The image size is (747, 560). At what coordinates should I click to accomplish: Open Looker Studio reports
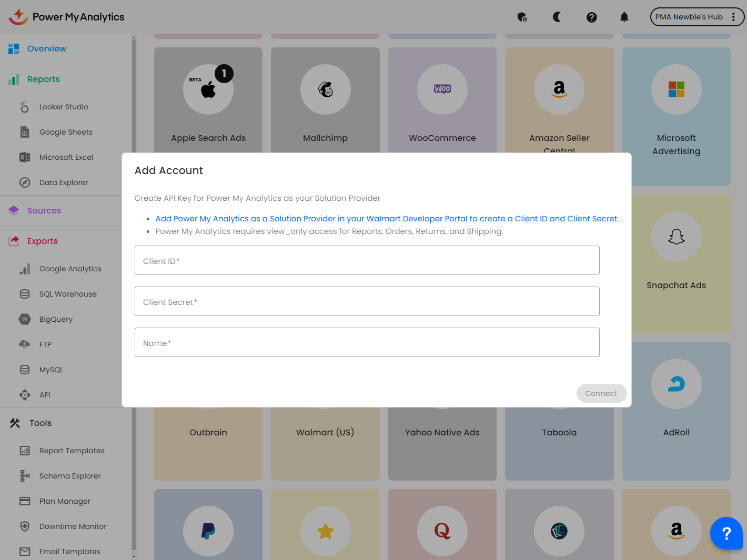[x=64, y=107]
